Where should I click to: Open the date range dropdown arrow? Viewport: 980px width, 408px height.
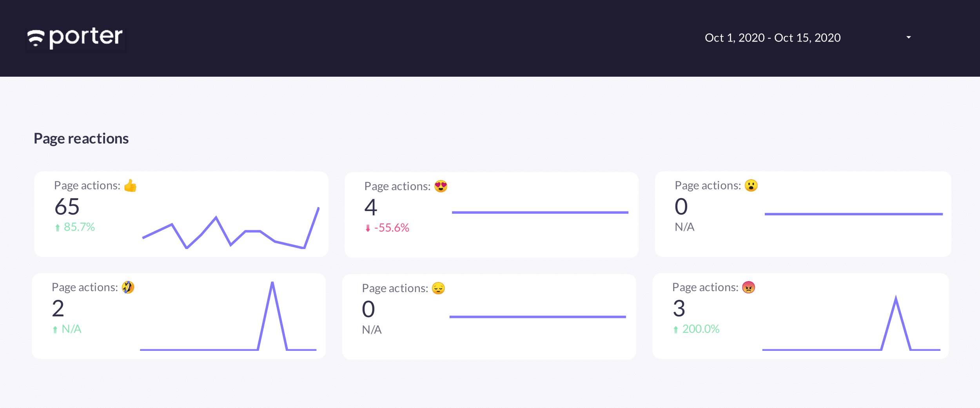click(909, 38)
